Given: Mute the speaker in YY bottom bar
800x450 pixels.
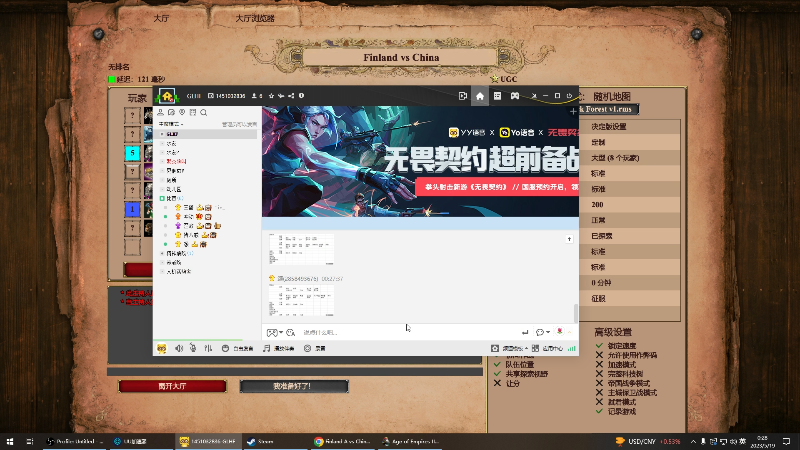Looking at the screenshot, I should 179,348.
